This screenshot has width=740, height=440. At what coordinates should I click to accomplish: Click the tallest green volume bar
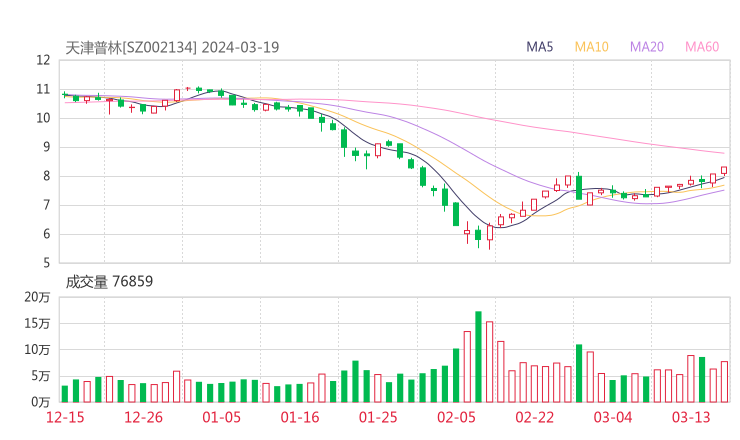(478, 357)
